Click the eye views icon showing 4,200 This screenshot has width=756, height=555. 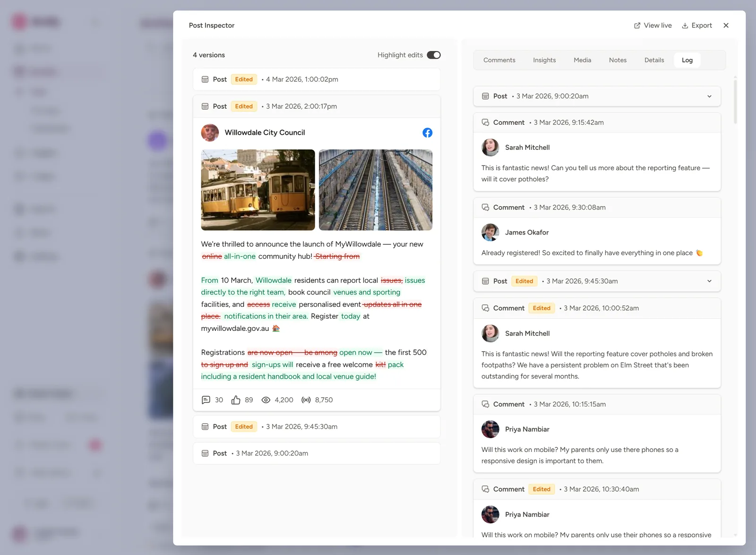point(266,400)
